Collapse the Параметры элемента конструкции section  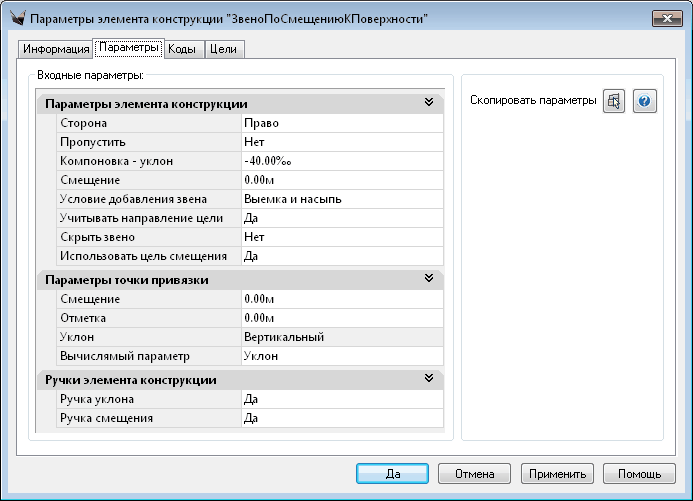(428, 102)
